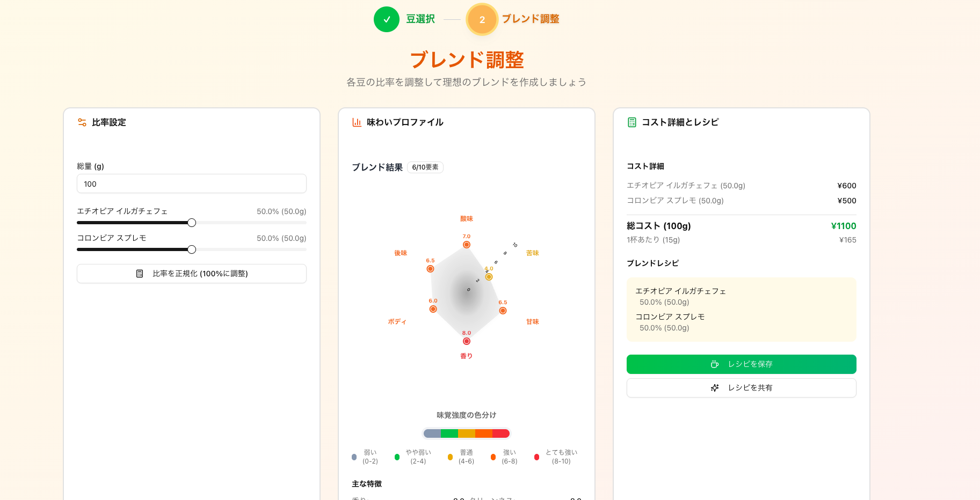
Task: Save the recipe with レシピを保存
Action: pos(742,364)
